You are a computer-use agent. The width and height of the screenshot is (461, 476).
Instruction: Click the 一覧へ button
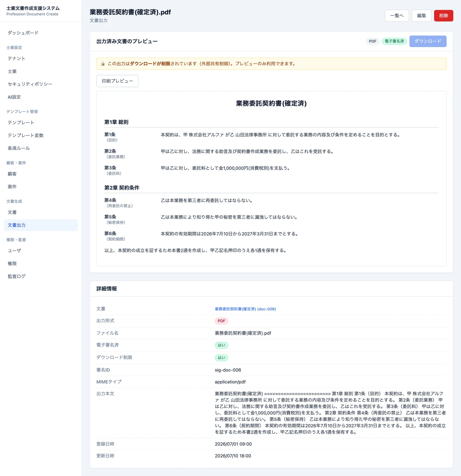[397, 16]
